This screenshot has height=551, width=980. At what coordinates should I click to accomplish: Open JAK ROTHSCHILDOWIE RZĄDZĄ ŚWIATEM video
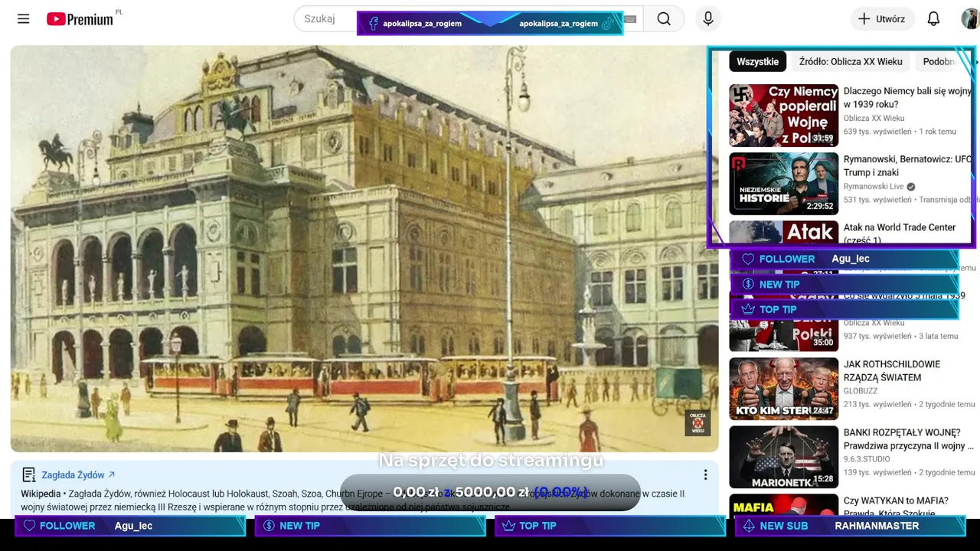tap(892, 371)
